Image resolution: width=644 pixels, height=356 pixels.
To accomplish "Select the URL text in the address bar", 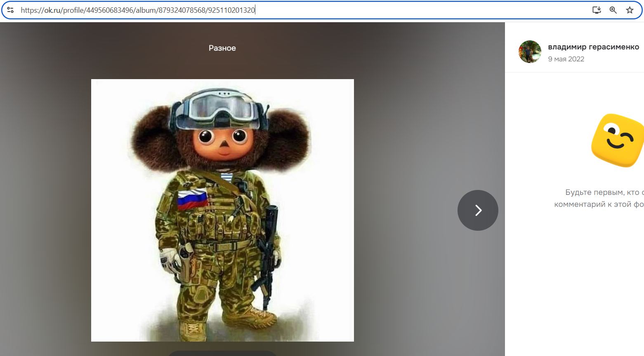I will tap(138, 10).
